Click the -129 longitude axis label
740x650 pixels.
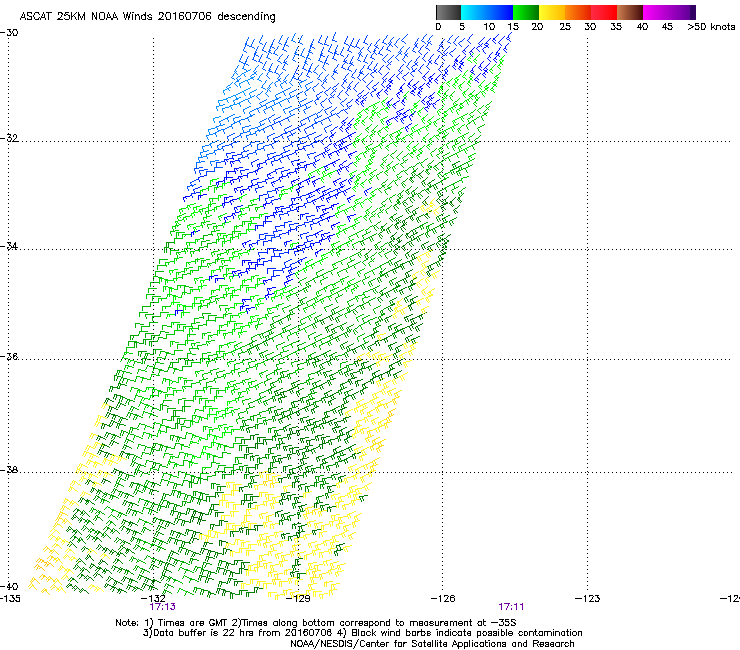coord(298,599)
